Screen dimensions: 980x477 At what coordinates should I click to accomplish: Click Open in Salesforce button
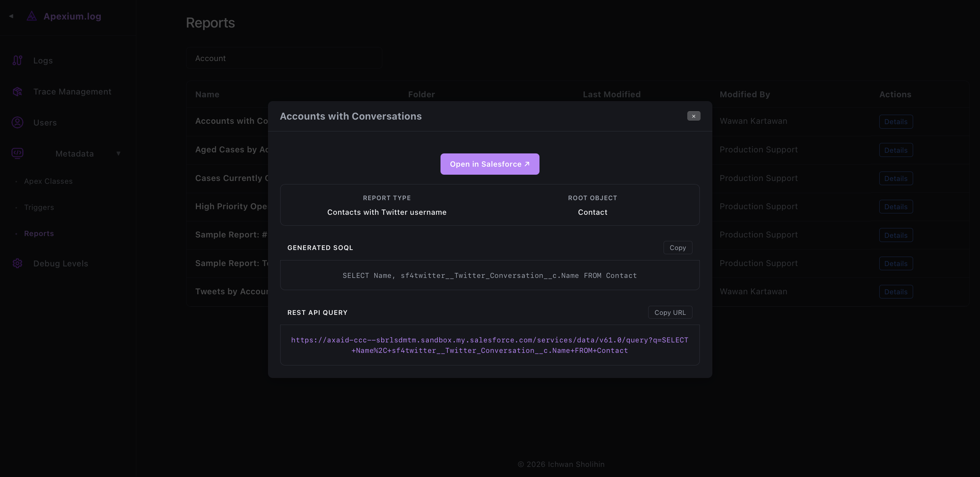pos(490,164)
